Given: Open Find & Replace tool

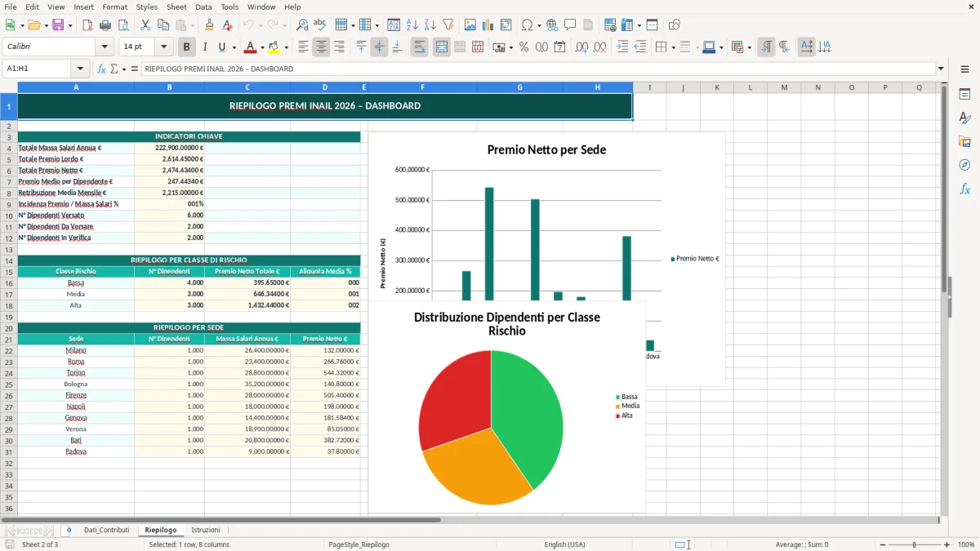Looking at the screenshot, I should point(302,25).
